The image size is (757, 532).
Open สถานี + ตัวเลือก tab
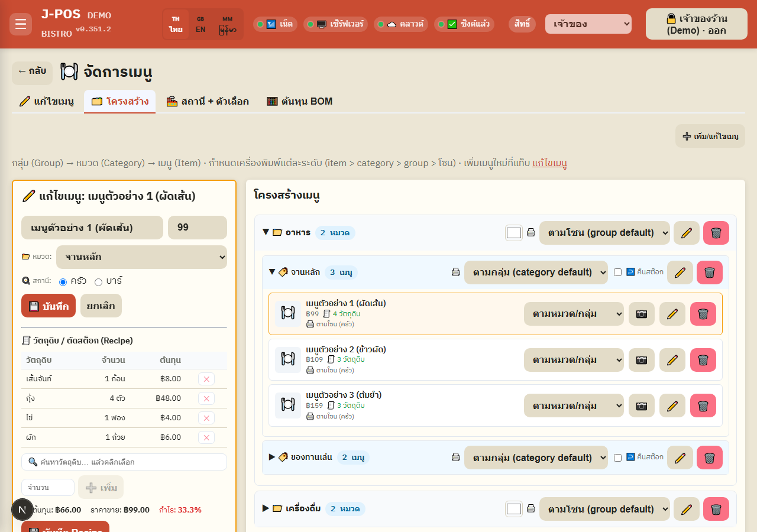click(x=208, y=101)
